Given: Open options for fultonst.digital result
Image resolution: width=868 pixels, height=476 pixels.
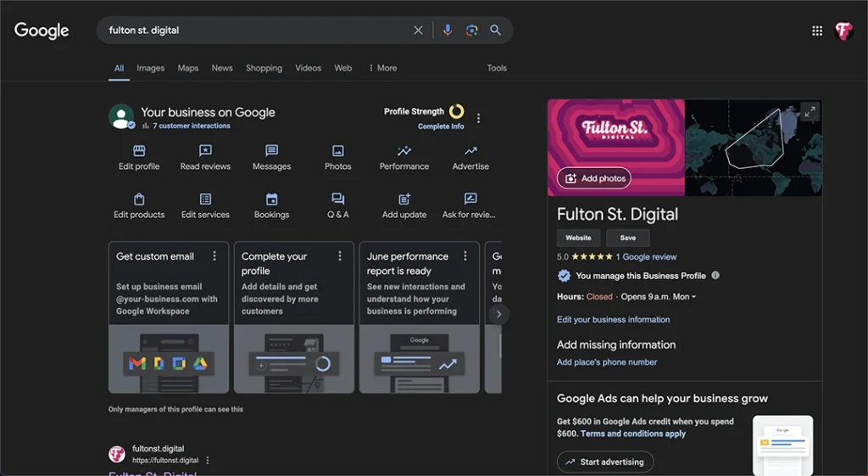Looking at the screenshot, I should pos(208,461).
